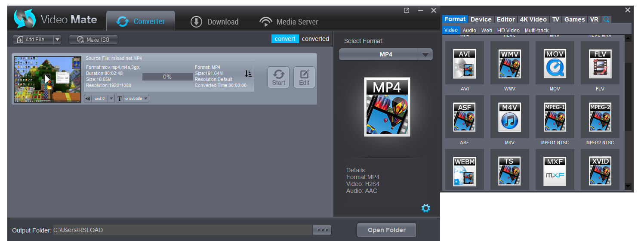Pick the MXF format icon
The height and width of the screenshot is (248, 644).
pos(555,171)
